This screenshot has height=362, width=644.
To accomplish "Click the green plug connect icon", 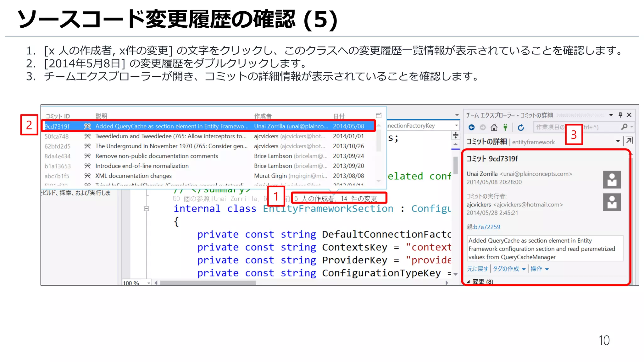I will tap(505, 127).
